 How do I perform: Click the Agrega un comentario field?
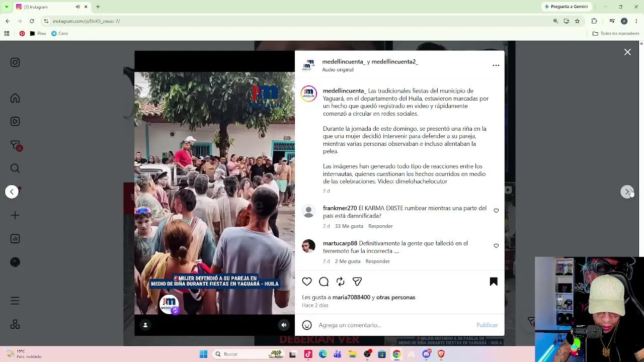coord(395,325)
